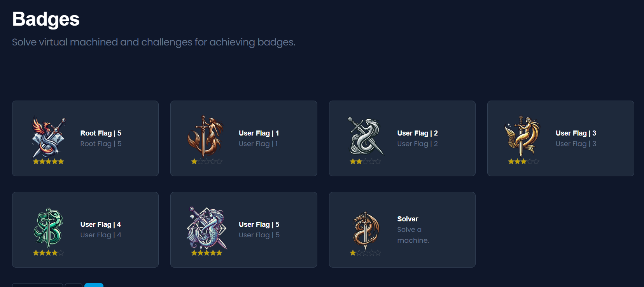
Task: Click the highlighted blue pagination button
Action: (x=94, y=285)
